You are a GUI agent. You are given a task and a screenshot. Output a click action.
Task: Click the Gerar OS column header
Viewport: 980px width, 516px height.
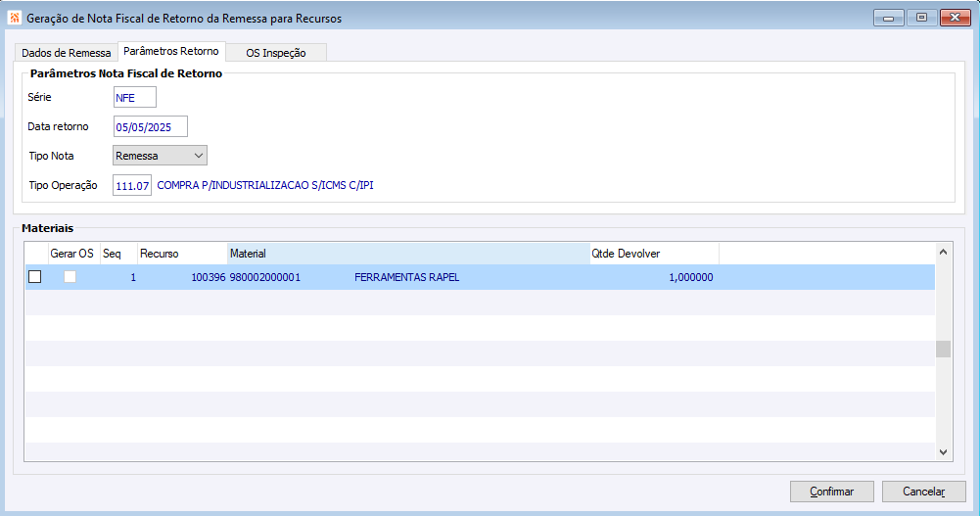tap(71, 254)
